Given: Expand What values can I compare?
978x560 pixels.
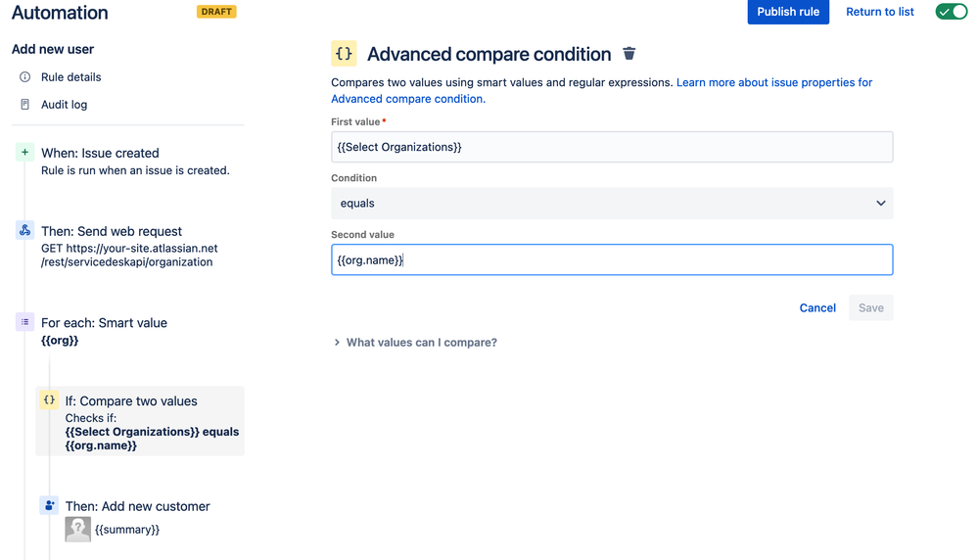Looking at the screenshot, I should 415,343.
